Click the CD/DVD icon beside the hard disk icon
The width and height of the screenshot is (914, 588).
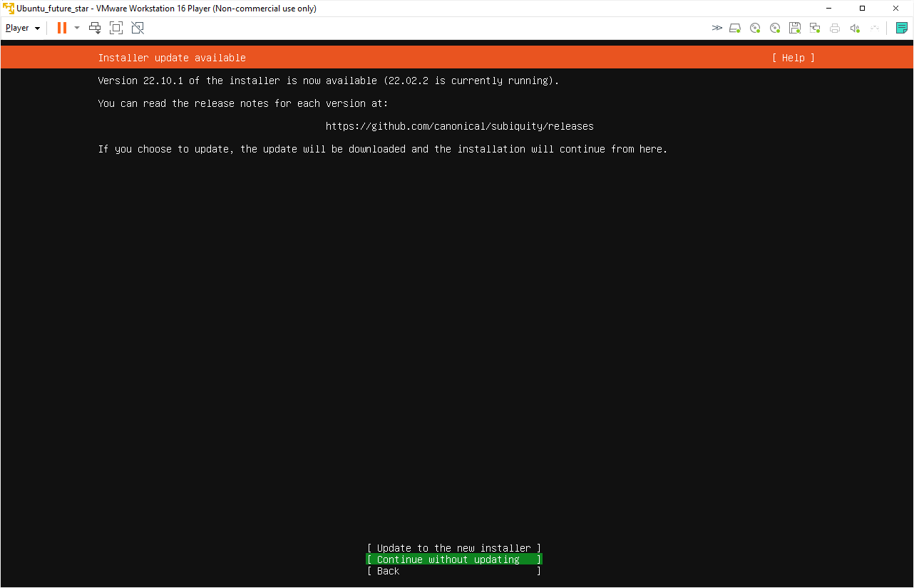click(755, 28)
